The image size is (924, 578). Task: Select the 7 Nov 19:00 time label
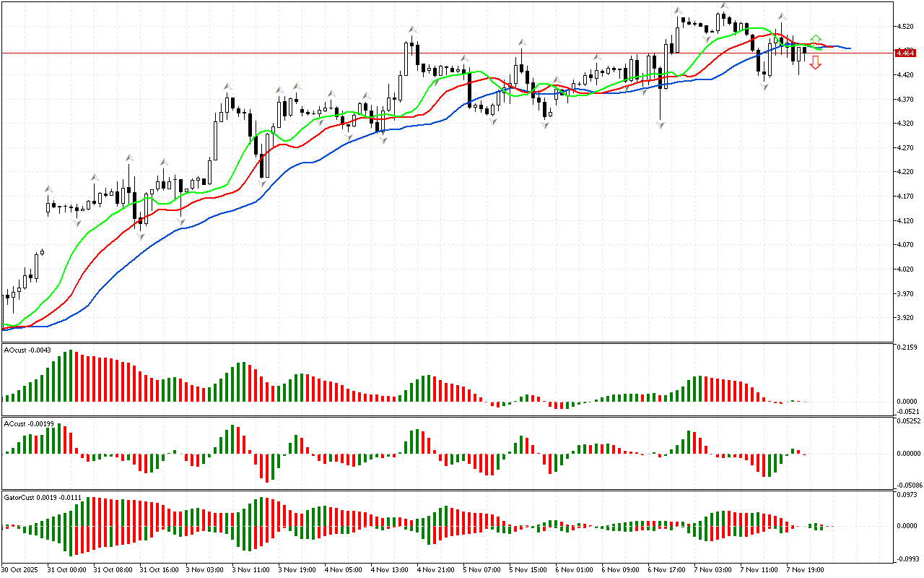804,569
